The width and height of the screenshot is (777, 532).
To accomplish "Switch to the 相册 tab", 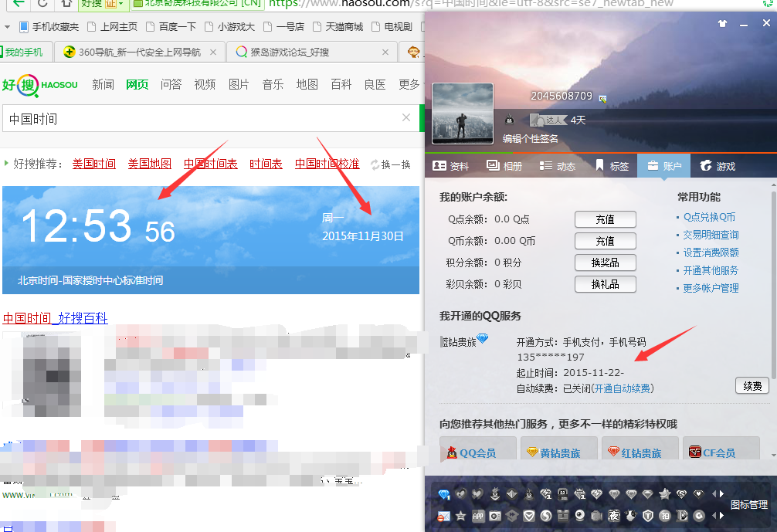I will 504,166.
